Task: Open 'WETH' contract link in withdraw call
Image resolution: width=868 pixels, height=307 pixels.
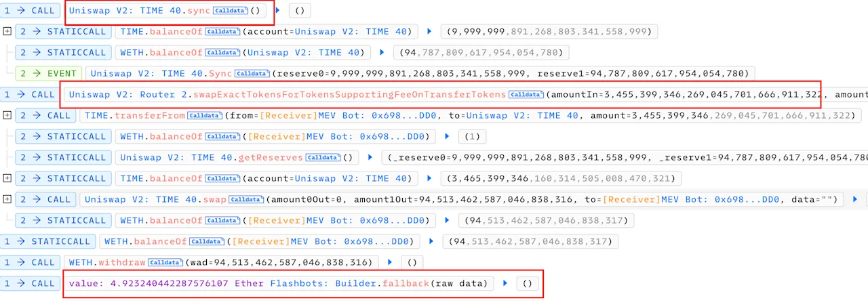Action: (x=80, y=263)
